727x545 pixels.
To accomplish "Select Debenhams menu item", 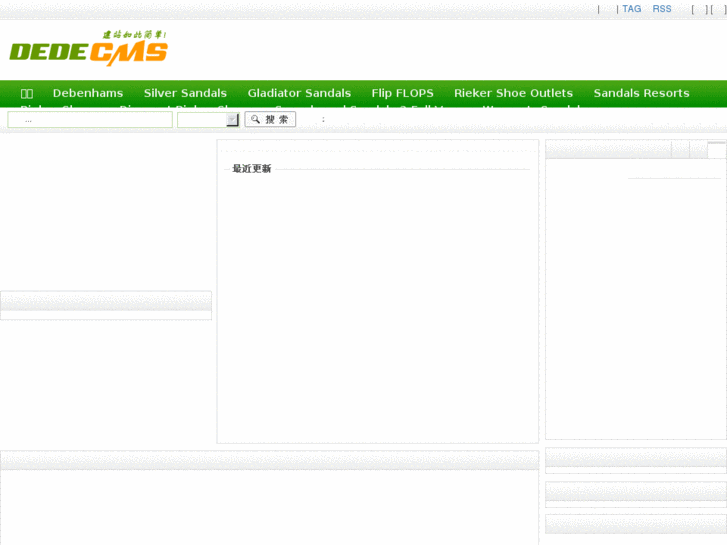I will 88,93.
